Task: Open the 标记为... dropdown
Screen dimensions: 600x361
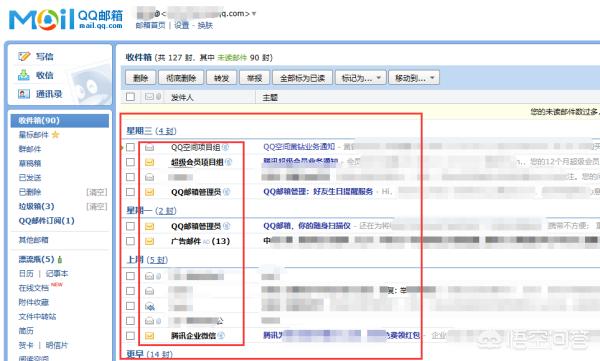Action: 360,78
